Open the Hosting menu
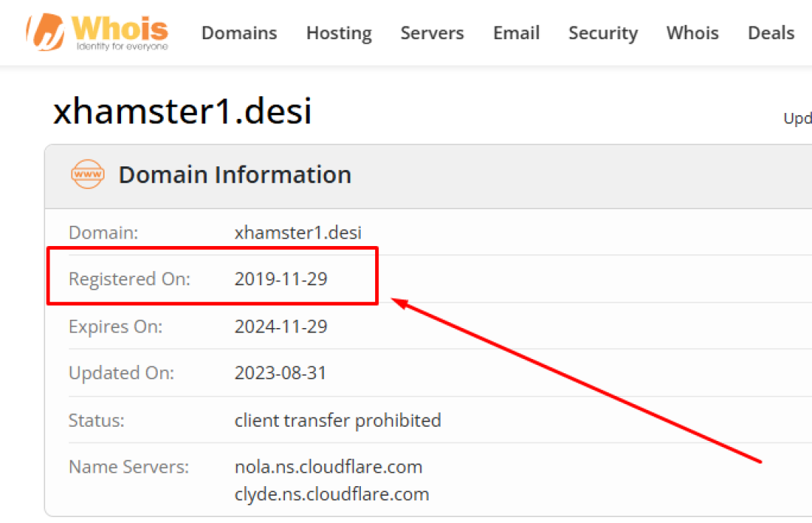The height and width of the screenshot is (523, 812). point(338,33)
